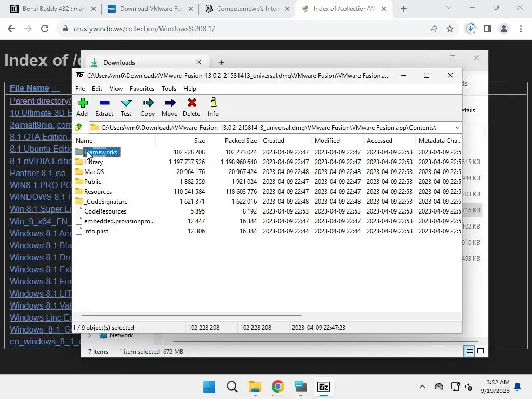The height and width of the screenshot is (399, 532).
Task: Select the embedded.provisionprofile file icon
Action: click(x=79, y=221)
